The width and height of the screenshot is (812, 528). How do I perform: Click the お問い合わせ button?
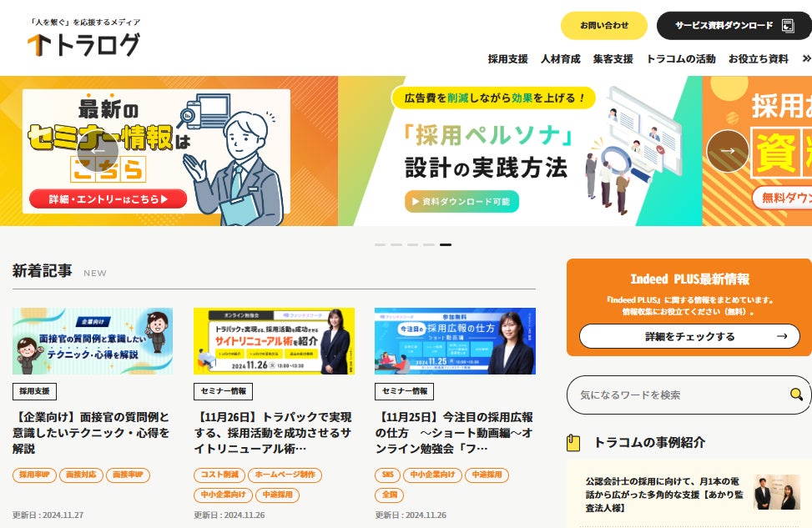click(x=604, y=25)
